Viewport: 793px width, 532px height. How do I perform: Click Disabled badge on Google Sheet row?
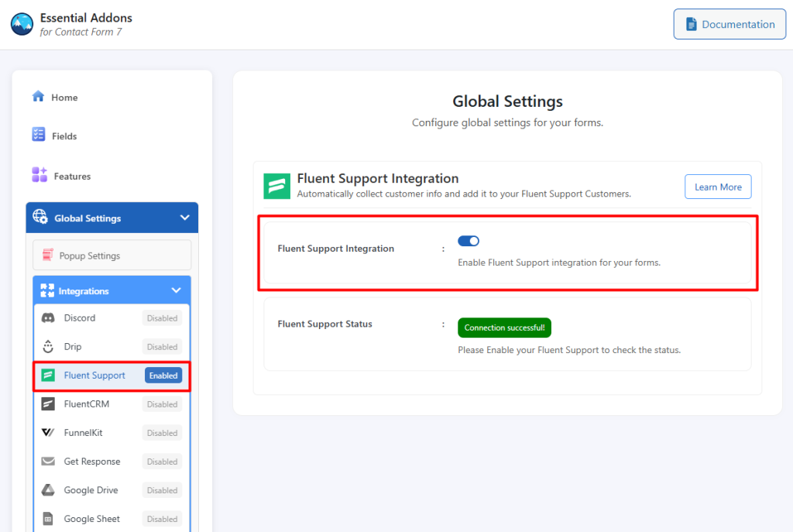tap(162, 519)
